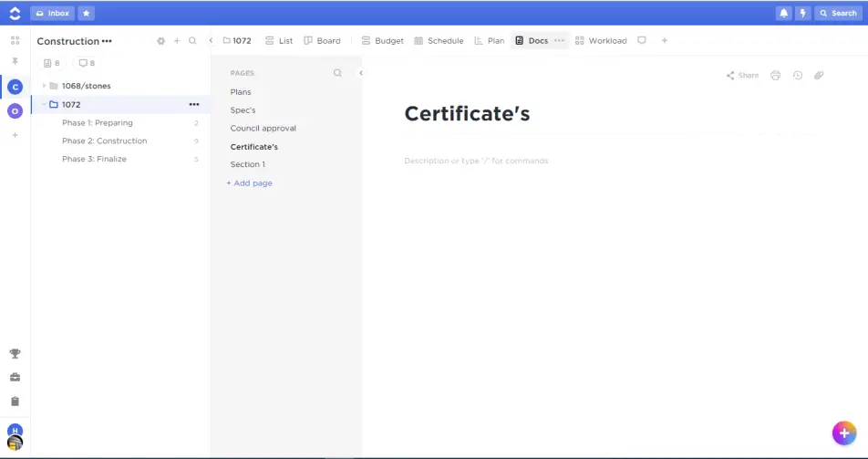
Task: Click the notifications bell icon
Action: pos(783,13)
